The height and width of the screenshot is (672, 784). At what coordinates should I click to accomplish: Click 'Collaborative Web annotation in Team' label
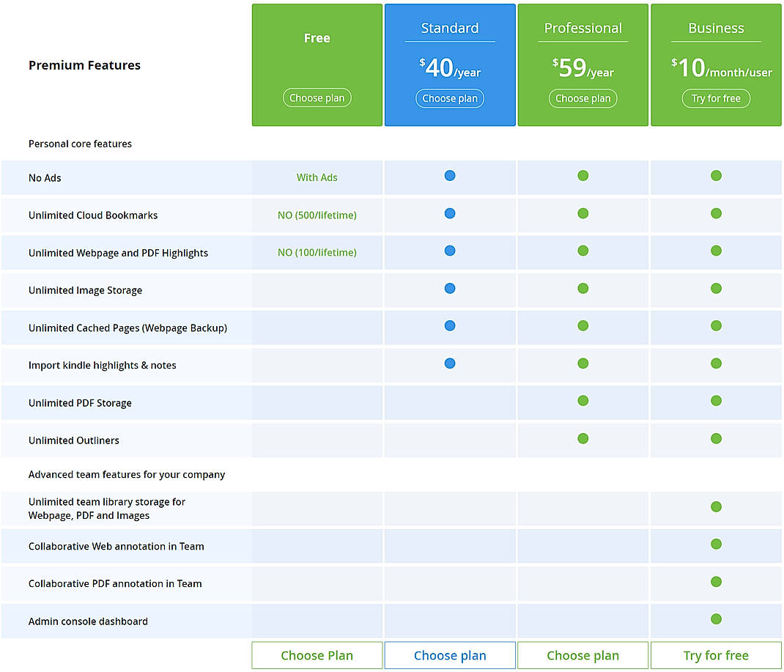pyautogui.click(x=116, y=547)
